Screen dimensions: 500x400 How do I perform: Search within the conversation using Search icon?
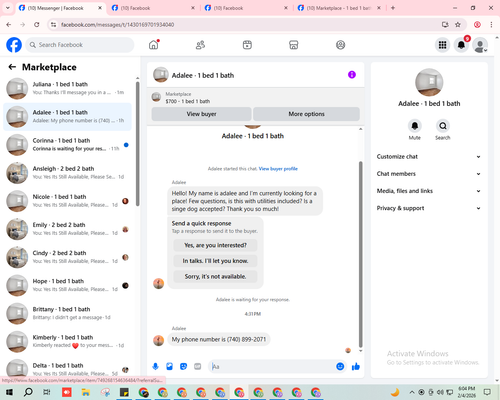pos(443,126)
